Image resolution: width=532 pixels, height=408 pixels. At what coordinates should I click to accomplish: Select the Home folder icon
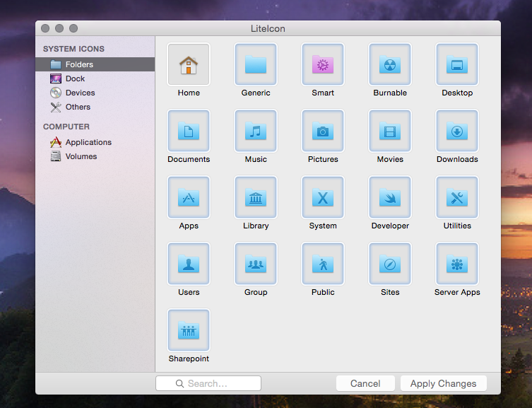coord(189,64)
